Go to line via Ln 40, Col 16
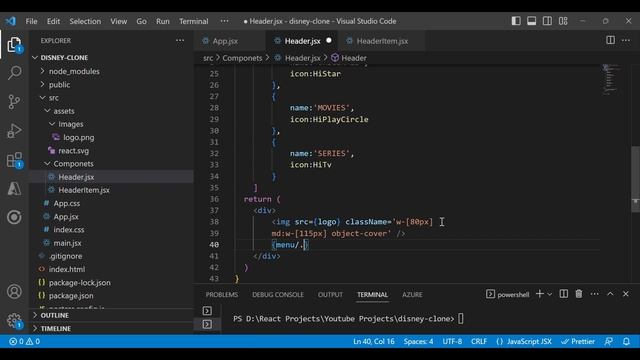The width and height of the screenshot is (640, 360). click(374, 342)
